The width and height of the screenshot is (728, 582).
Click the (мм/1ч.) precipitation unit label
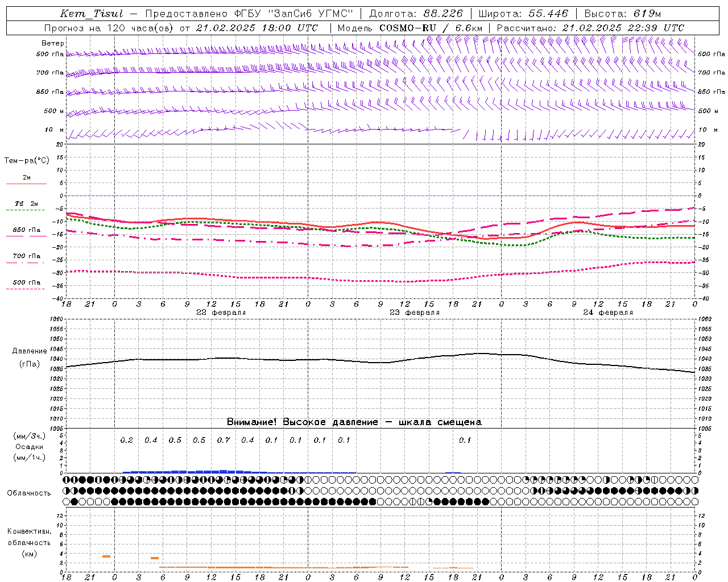[30, 458]
